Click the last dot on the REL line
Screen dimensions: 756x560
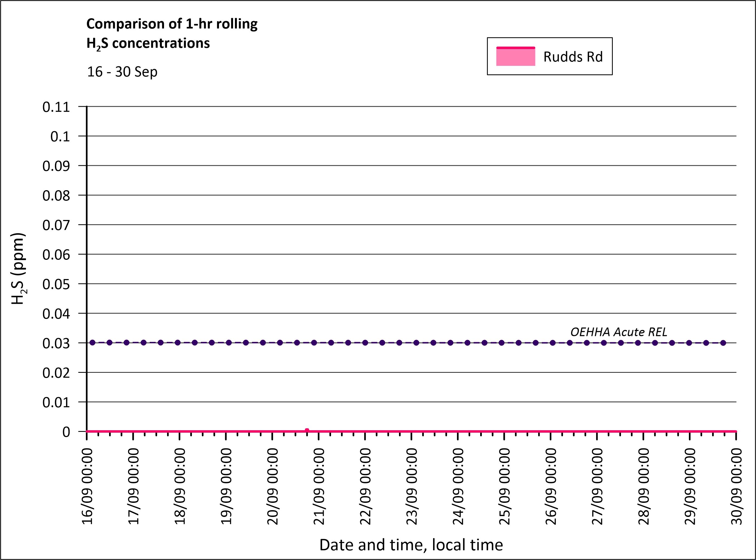point(723,343)
